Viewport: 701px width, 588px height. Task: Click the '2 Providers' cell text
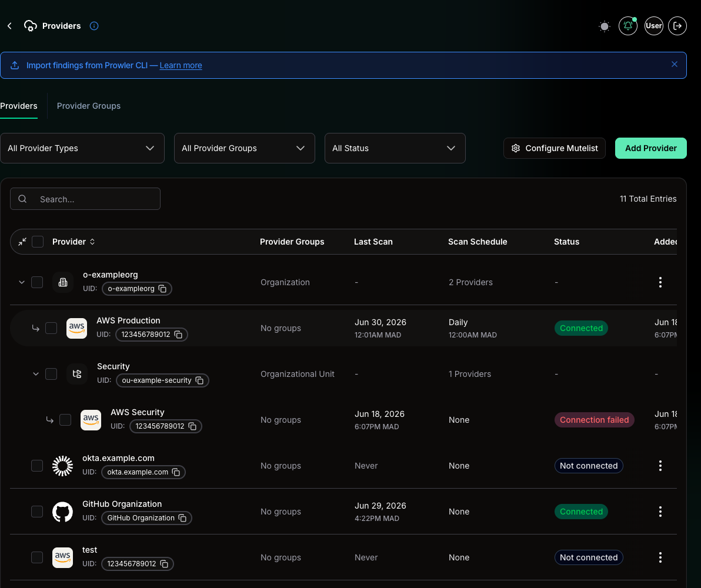click(470, 282)
